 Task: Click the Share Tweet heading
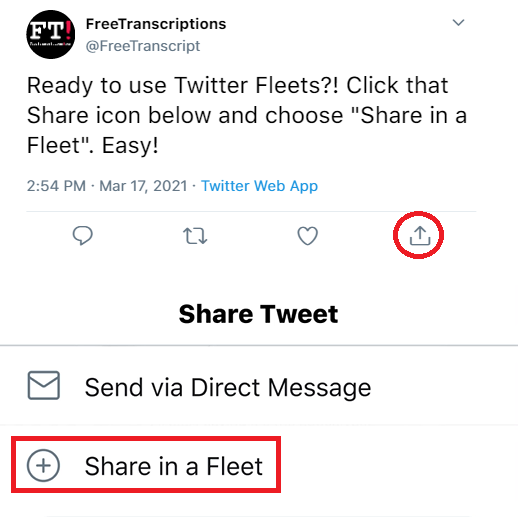(258, 314)
